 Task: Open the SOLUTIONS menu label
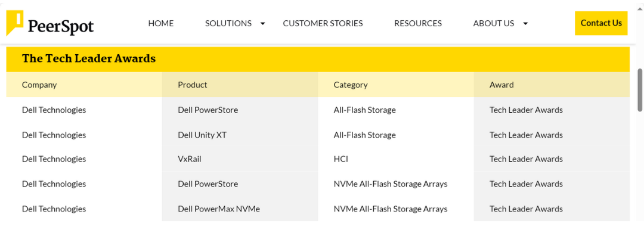coord(228,23)
